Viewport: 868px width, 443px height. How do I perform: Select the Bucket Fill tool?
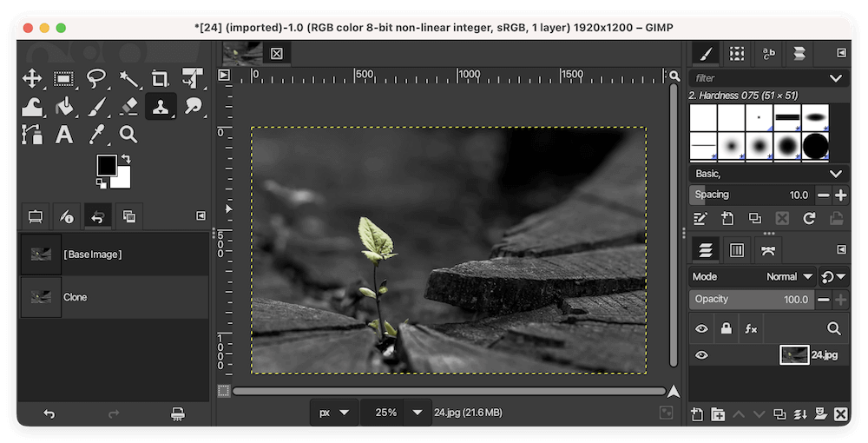pos(64,106)
